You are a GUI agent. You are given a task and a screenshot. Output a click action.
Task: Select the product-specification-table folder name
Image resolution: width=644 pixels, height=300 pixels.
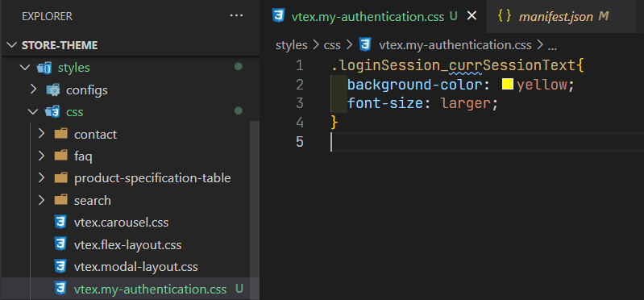(152, 178)
